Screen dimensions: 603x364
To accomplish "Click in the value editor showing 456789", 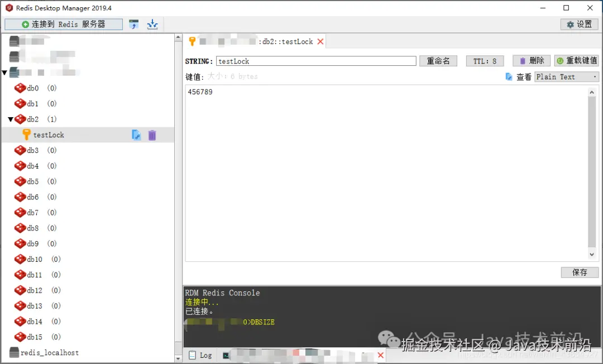I will tap(386, 173).
